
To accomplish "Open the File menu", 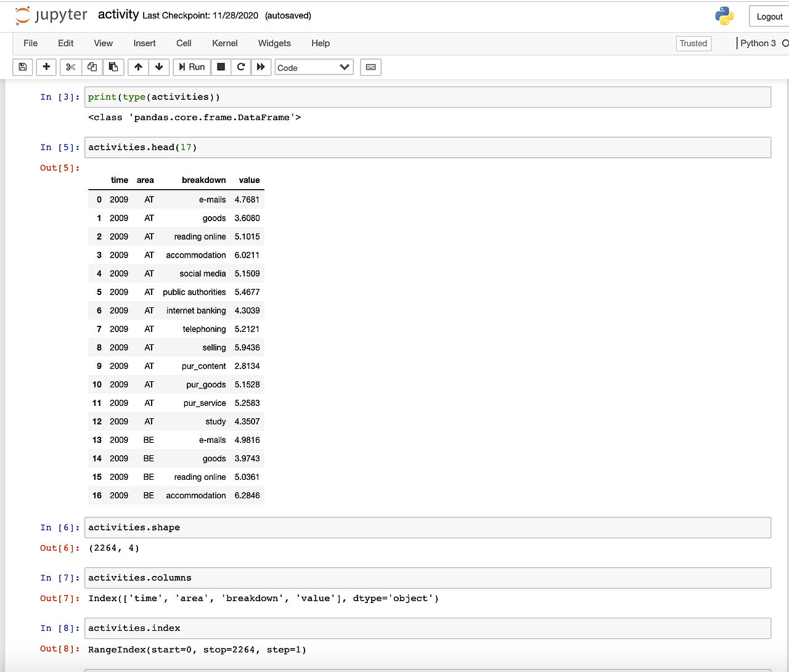I will click(30, 43).
